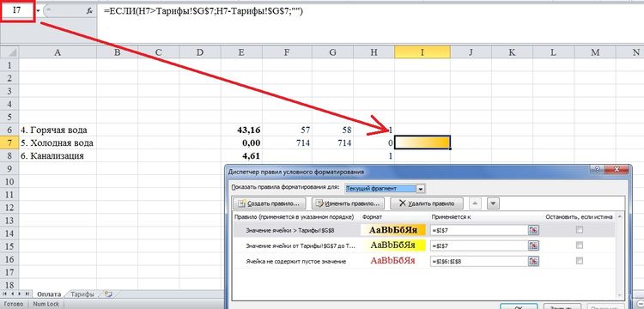Go to first sheet navigation arrow

pyautogui.click(x=4, y=294)
